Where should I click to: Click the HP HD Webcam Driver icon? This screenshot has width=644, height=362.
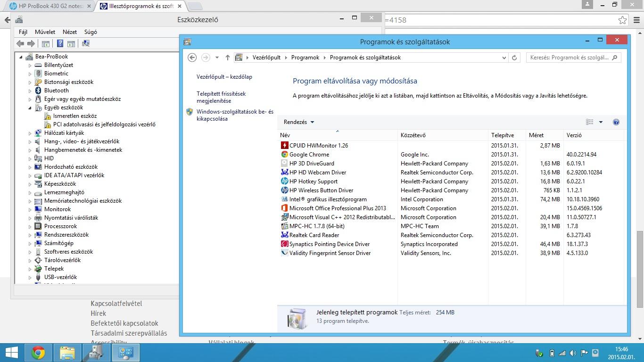(x=284, y=173)
